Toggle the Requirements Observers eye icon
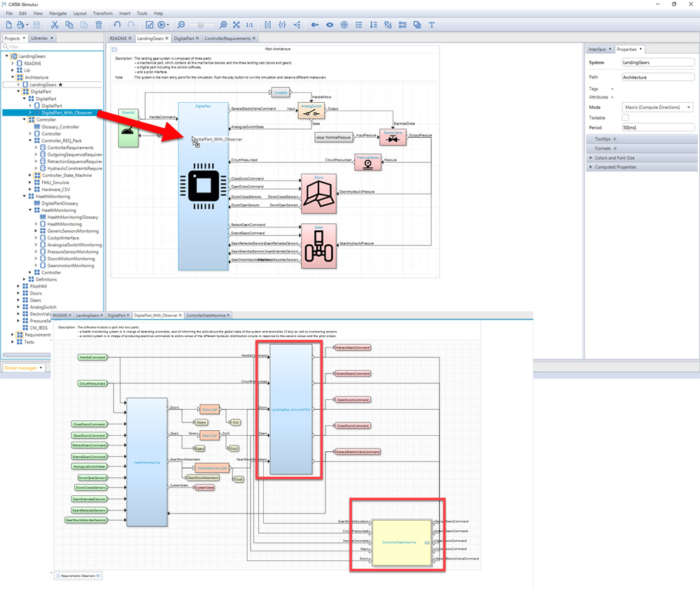Viewport: 700px width, 589px height. click(98, 576)
